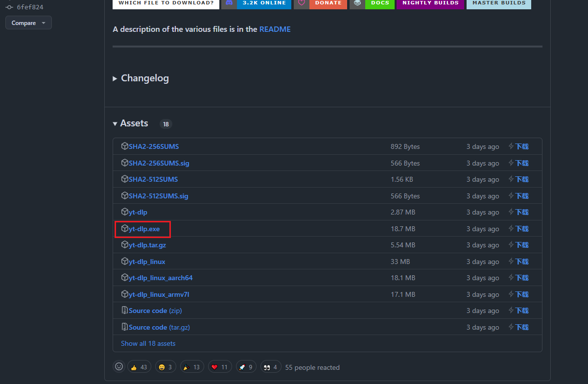React with thumbs up (43)
The width and height of the screenshot is (588, 384).
(139, 367)
